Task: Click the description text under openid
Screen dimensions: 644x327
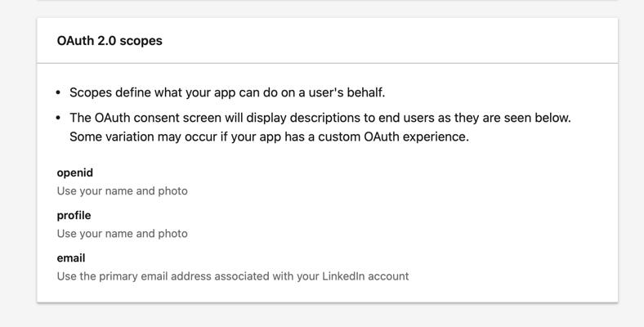Action: tap(123, 191)
